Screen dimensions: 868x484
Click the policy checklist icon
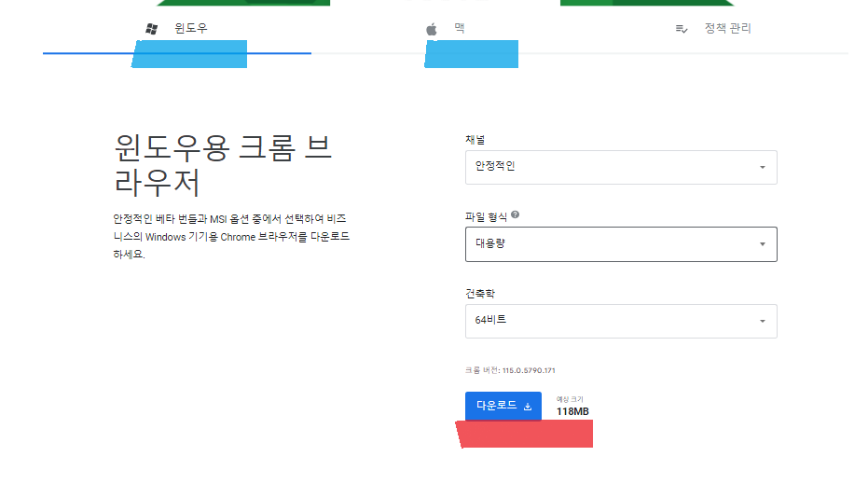(682, 29)
